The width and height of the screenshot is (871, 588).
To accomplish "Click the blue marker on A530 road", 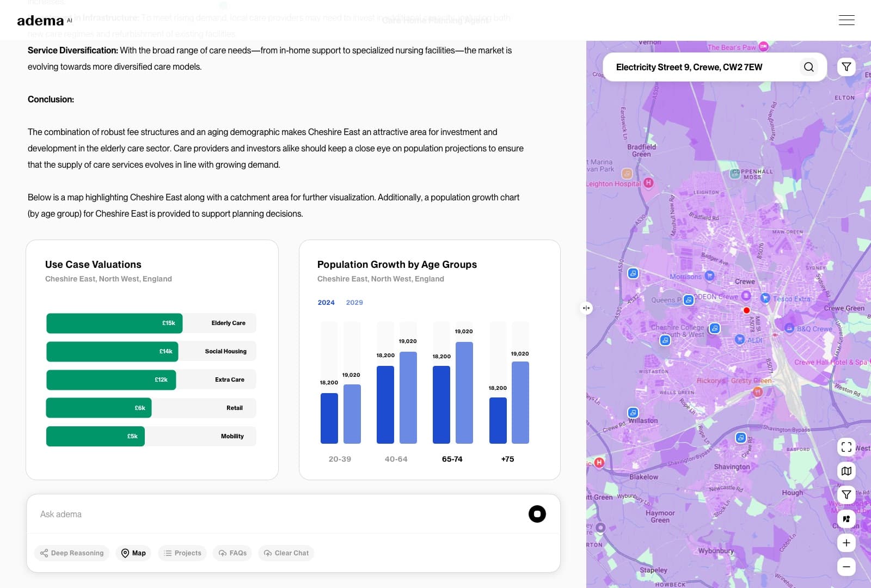I will click(x=633, y=273).
